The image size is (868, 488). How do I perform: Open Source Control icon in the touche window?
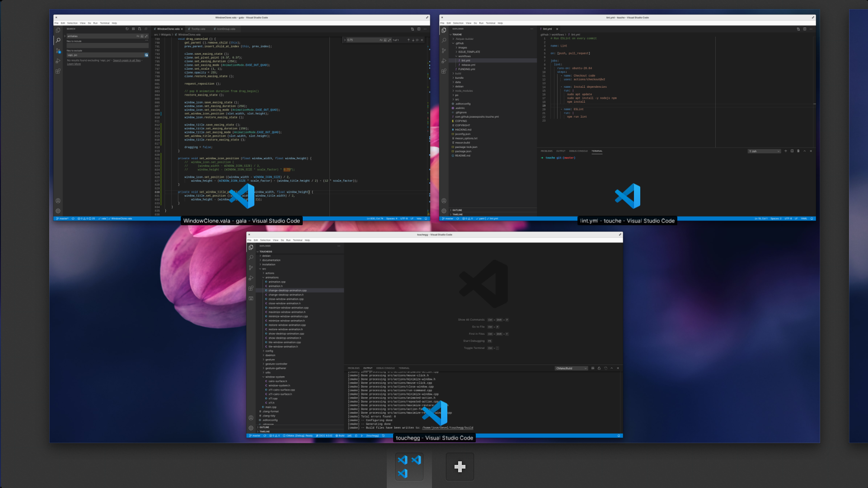point(444,51)
